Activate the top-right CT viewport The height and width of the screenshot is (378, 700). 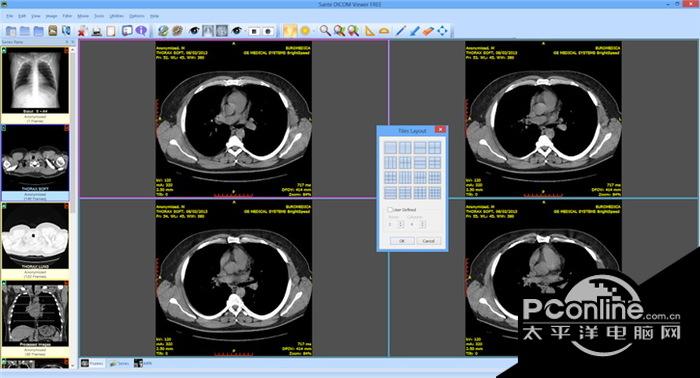click(x=543, y=119)
